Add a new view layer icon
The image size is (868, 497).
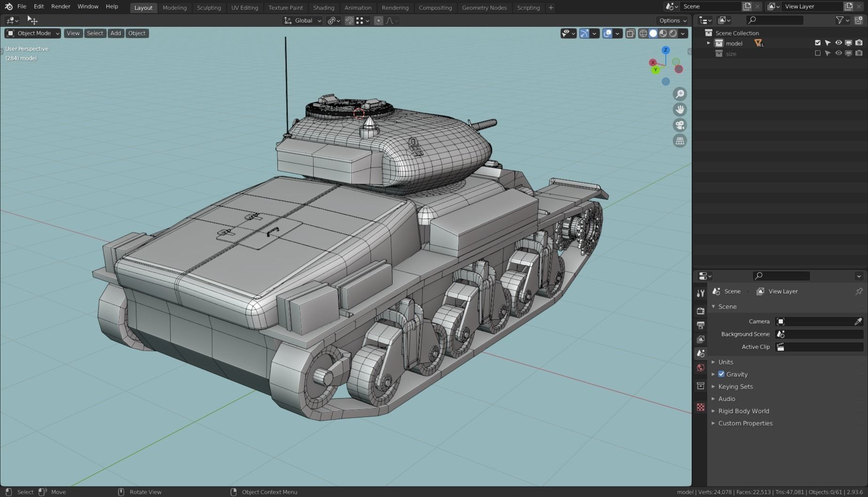[848, 7]
